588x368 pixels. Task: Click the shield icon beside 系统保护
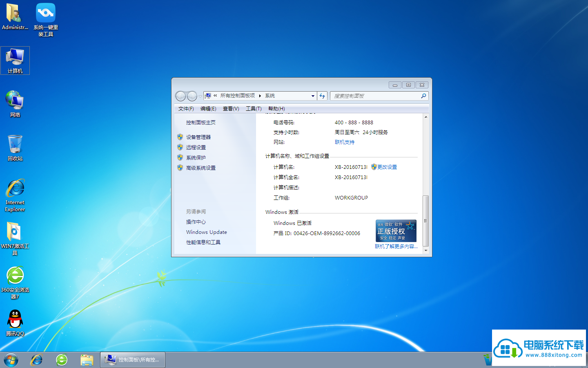180,157
